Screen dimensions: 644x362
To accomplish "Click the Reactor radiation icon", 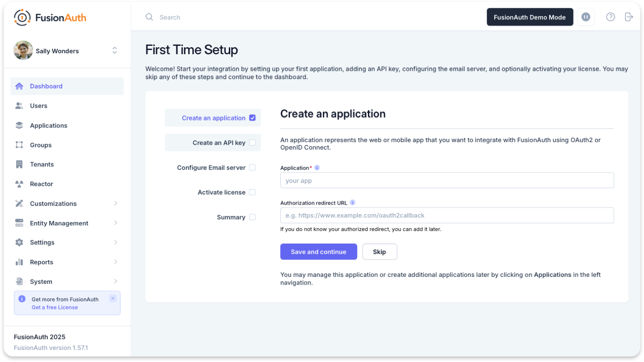I will tap(19, 184).
